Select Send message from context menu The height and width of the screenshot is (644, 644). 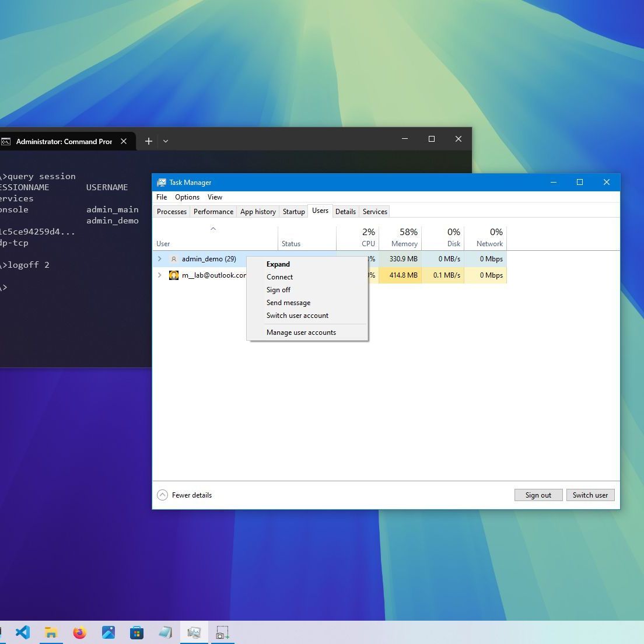point(288,303)
